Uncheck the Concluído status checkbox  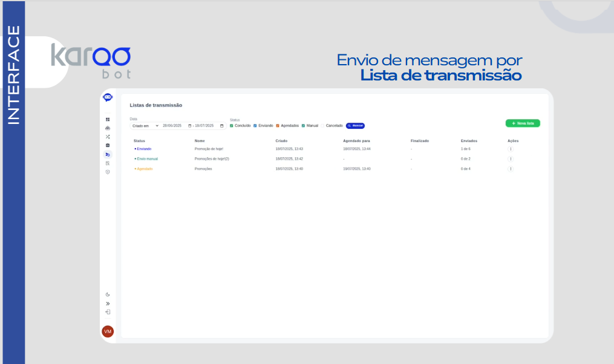pos(232,126)
